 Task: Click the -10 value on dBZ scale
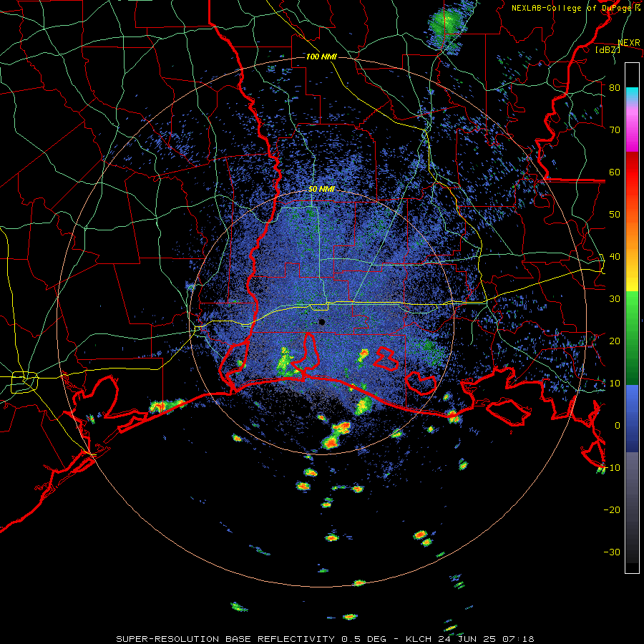612,467
